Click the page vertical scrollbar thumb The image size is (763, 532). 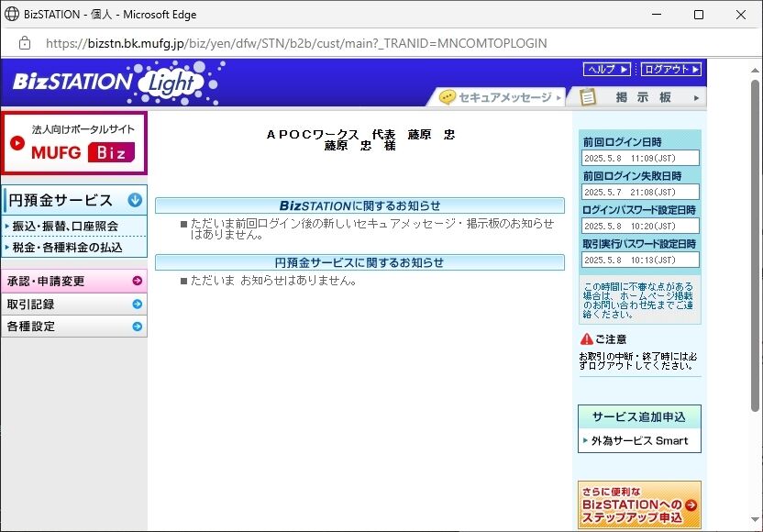click(x=755, y=246)
